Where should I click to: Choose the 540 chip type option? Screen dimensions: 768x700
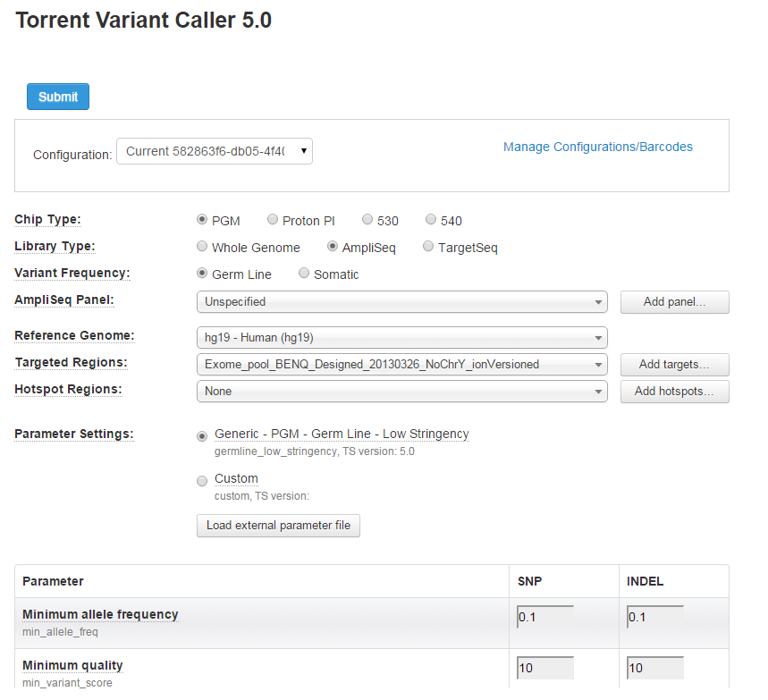[431, 219]
